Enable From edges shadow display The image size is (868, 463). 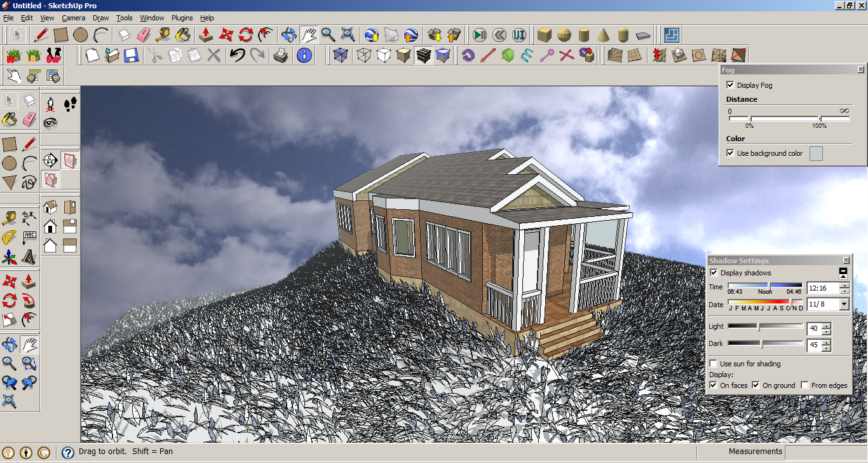(805, 385)
